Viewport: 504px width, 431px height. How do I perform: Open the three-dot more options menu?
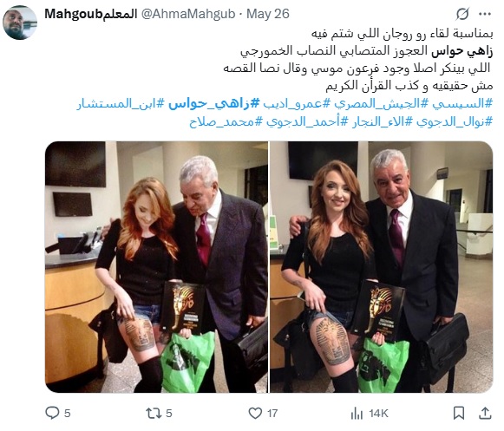pos(485,14)
